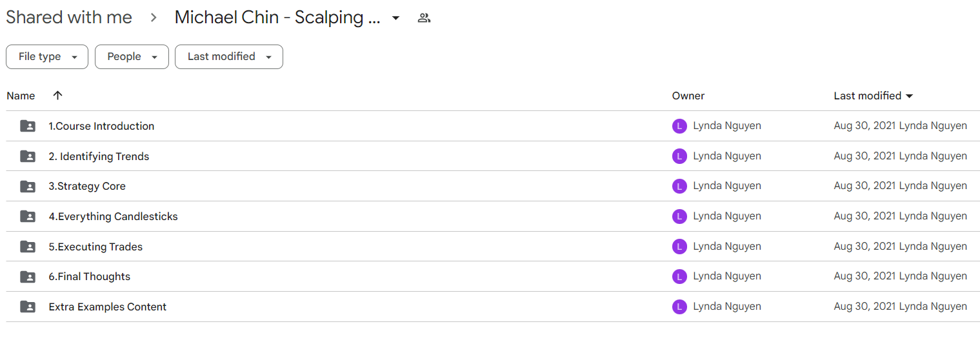
Task: Expand the Last modified filter chip
Action: point(229,57)
